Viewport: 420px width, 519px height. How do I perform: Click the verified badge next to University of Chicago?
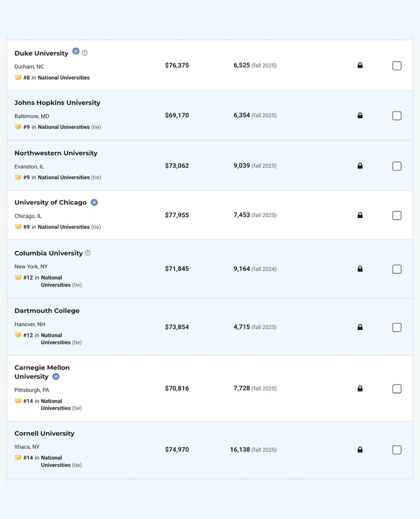click(x=94, y=202)
